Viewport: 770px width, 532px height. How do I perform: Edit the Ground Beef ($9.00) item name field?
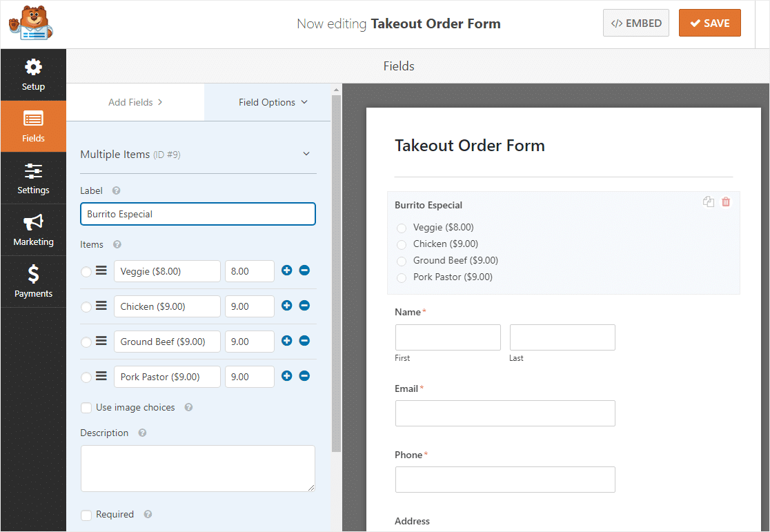click(167, 342)
